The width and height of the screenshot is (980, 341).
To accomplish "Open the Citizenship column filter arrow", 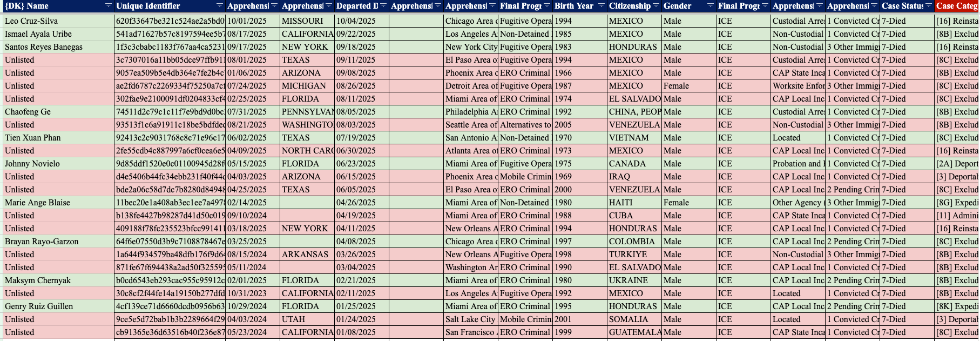I will coord(656,6).
